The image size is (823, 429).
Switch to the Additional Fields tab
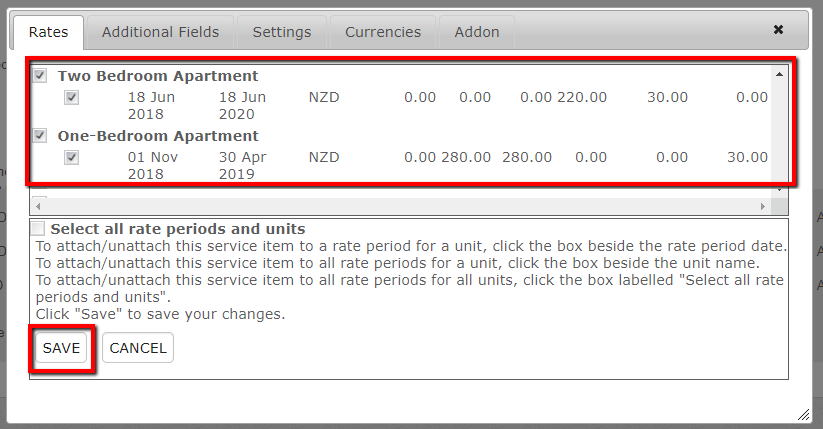click(160, 32)
